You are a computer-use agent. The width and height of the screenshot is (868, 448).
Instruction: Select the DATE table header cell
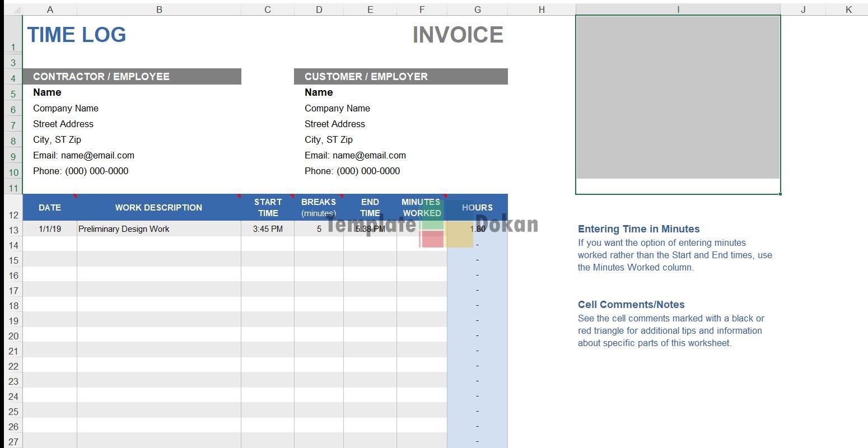pyautogui.click(x=50, y=208)
